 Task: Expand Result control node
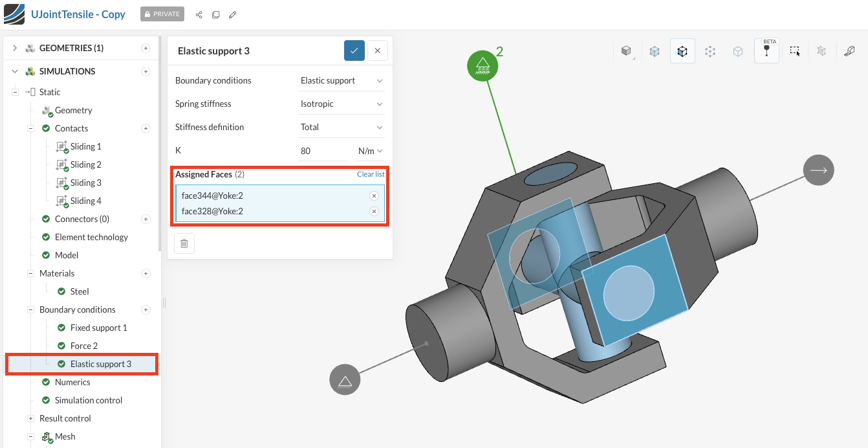[x=30, y=418]
